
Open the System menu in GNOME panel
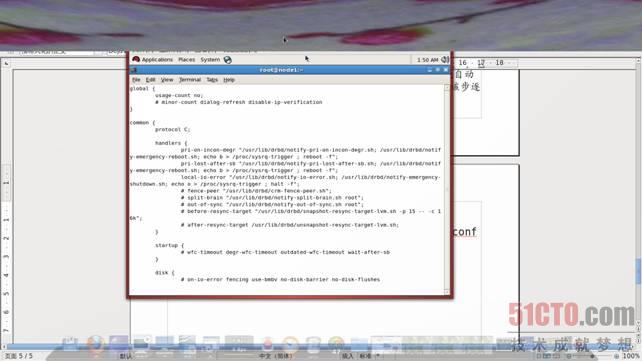210,60
